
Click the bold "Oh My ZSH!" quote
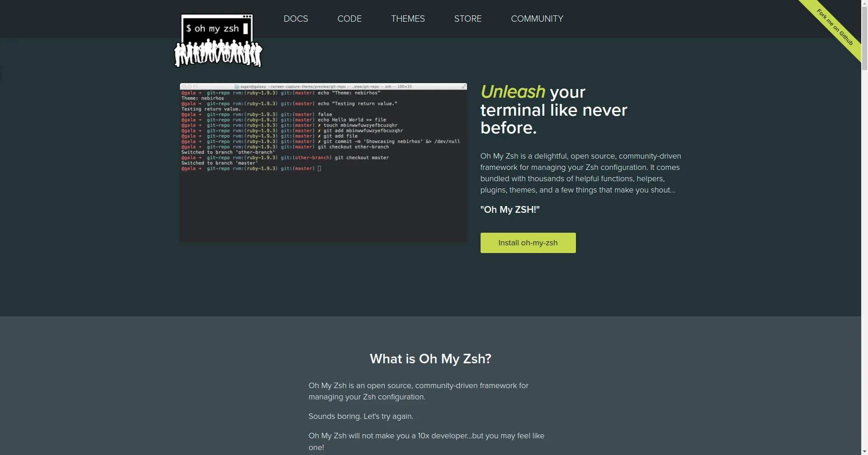509,210
